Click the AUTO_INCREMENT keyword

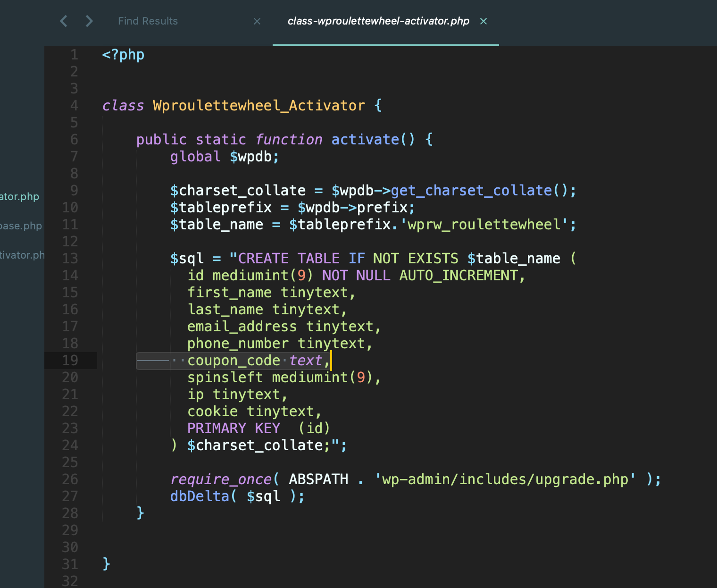click(x=459, y=275)
